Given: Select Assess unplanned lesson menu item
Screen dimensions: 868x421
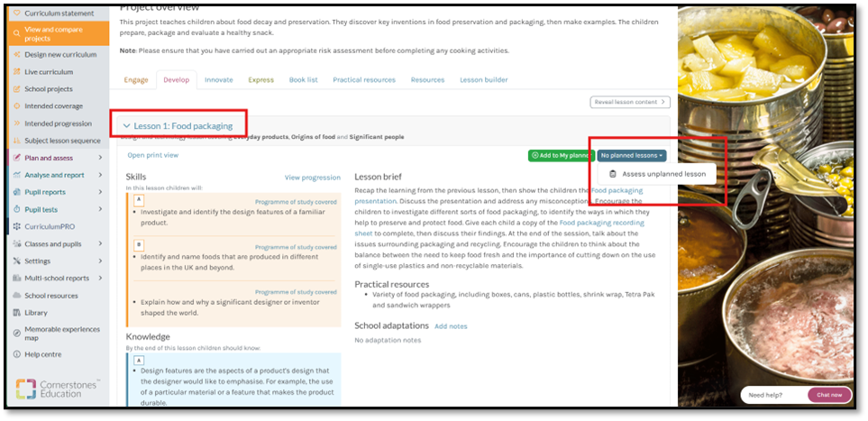Looking at the screenshot, I should point(662,174).
